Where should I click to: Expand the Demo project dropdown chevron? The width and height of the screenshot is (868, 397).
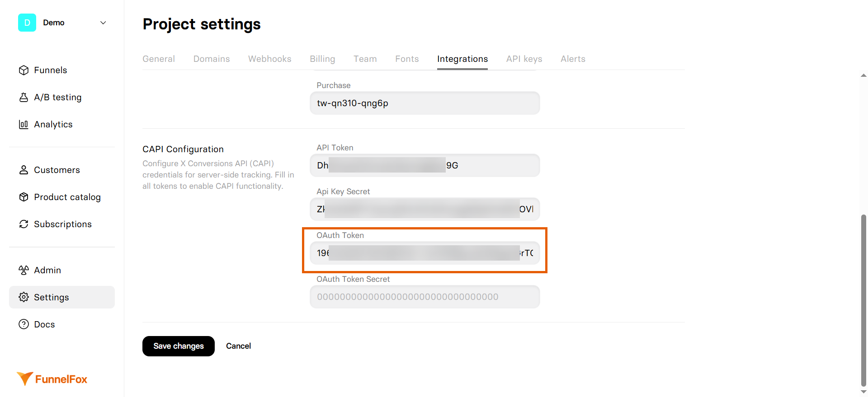[x=103, y=23]
